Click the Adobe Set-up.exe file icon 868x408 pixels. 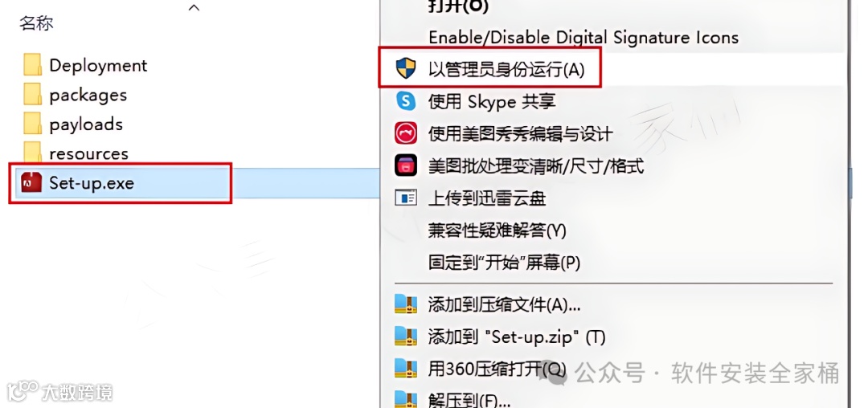pos(31,182)
